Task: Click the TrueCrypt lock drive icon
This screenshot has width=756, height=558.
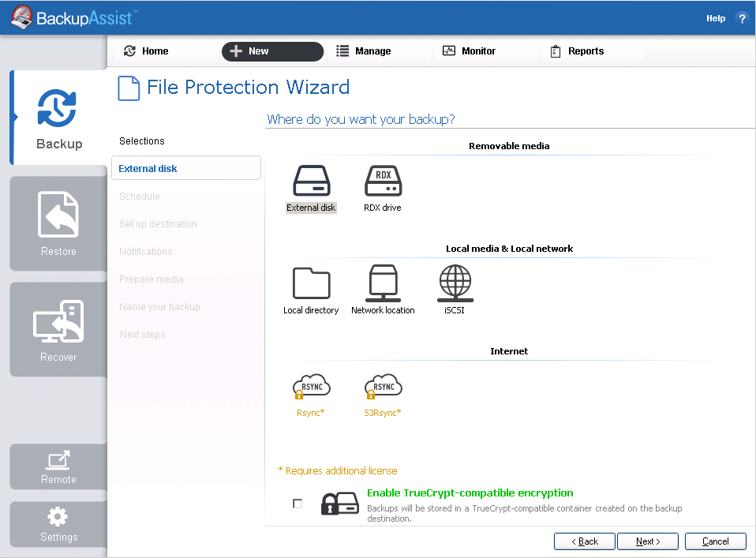Action: 340,504
